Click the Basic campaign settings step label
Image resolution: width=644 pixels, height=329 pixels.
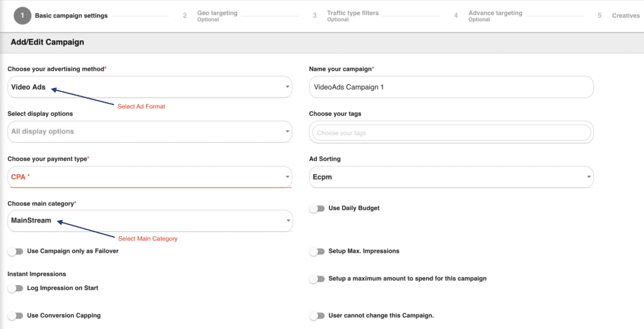point(71,16)
